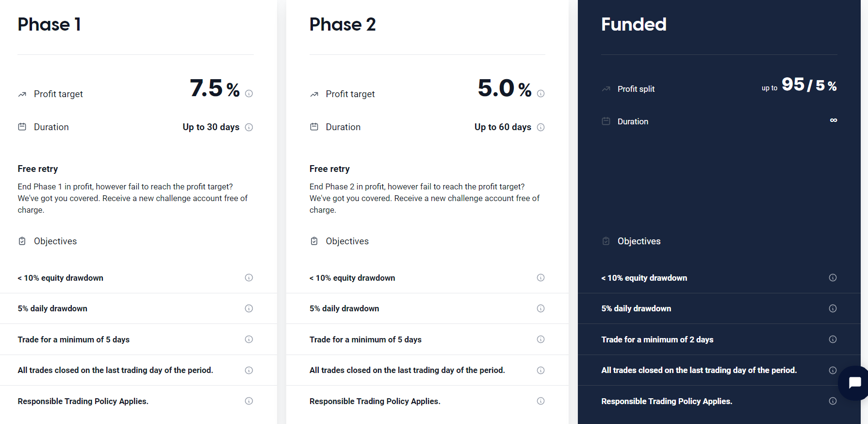Open the live chat bubble icon

tap(854, 383)
